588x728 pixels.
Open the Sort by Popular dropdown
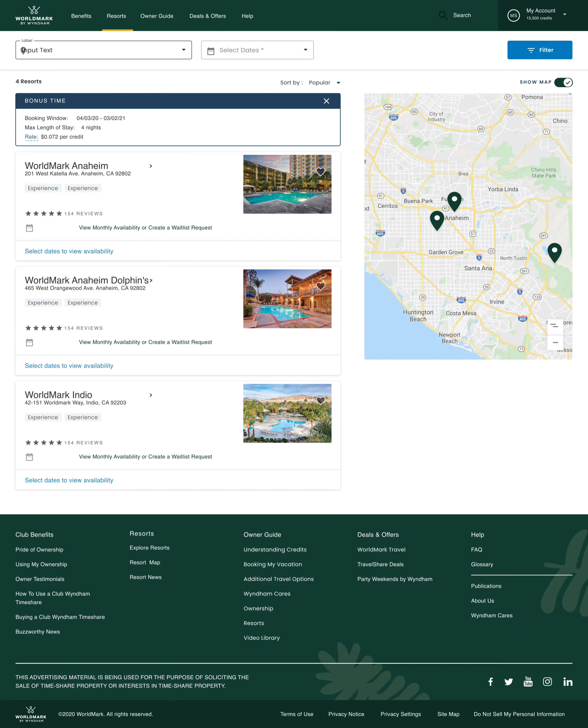[x=324, y=83]
